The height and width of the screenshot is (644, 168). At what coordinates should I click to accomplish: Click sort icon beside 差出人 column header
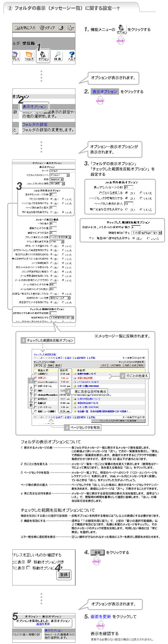(x=47, y=370)
